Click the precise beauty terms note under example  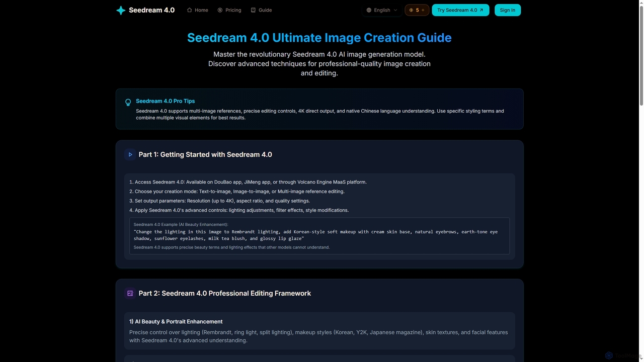tap(231, 247)
